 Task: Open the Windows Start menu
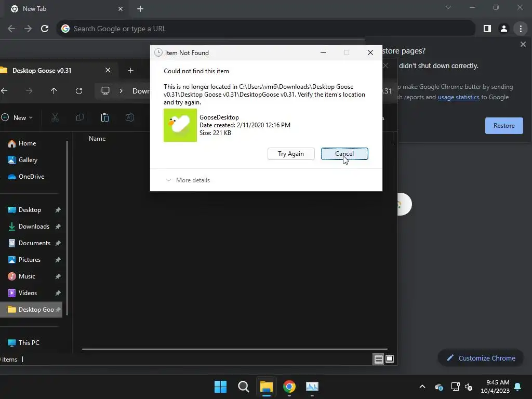tap(220, 387)
